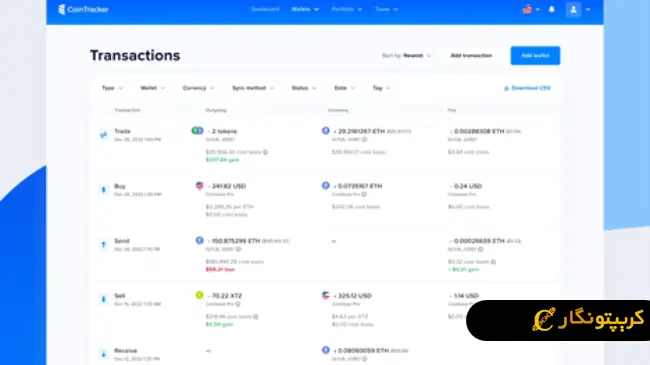Click the CoinTracker logo

pos(83,9)
